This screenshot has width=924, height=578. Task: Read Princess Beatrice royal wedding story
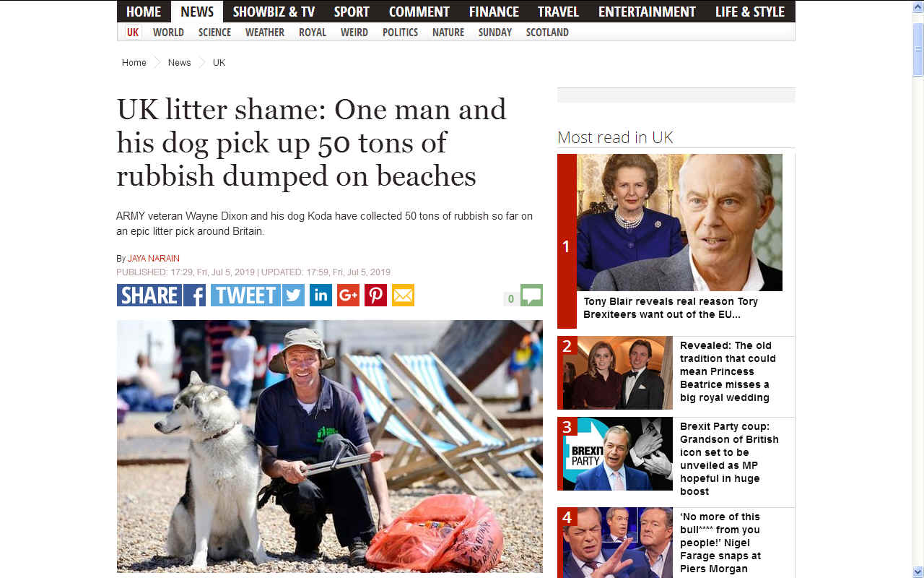click(728, 371)
